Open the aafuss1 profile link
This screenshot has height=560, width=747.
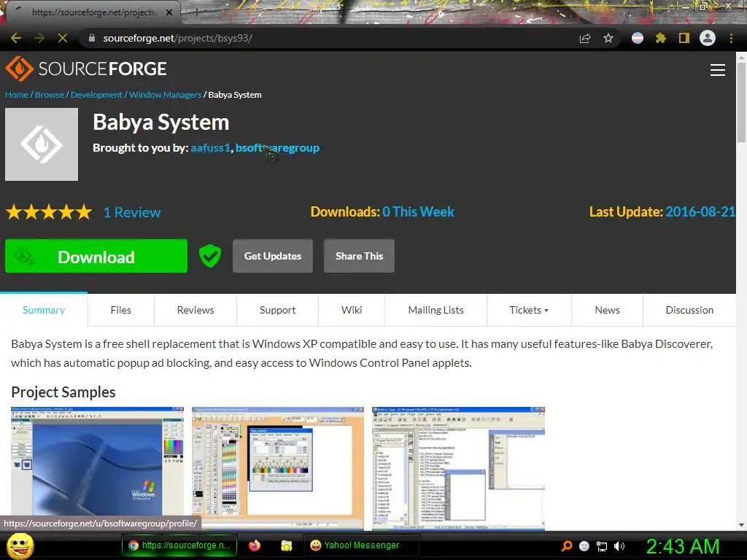[210, 148]
